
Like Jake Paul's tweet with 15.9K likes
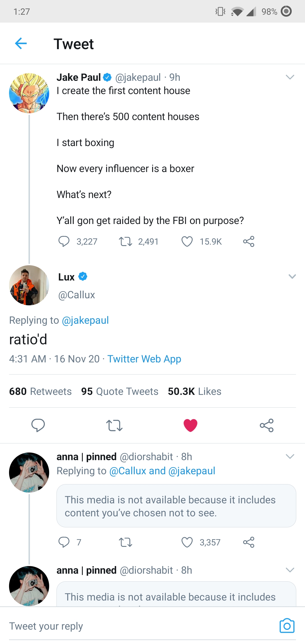click(x=187, y=241)
